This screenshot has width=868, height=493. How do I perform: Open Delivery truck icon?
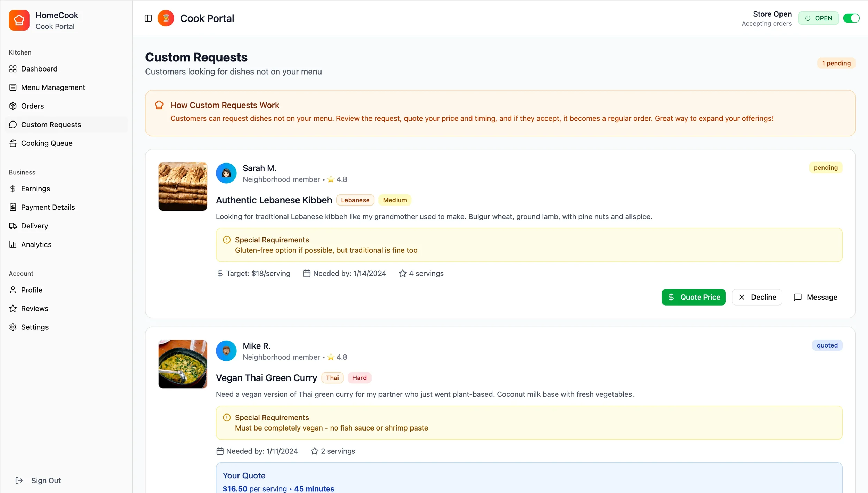[13, 226]
